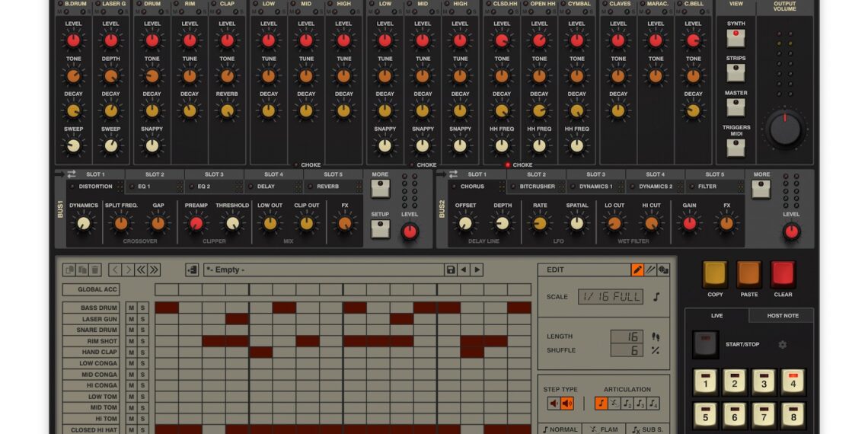Solo the Rim Shot track
This screenshot has height=434, width=868.
point(142,341)
